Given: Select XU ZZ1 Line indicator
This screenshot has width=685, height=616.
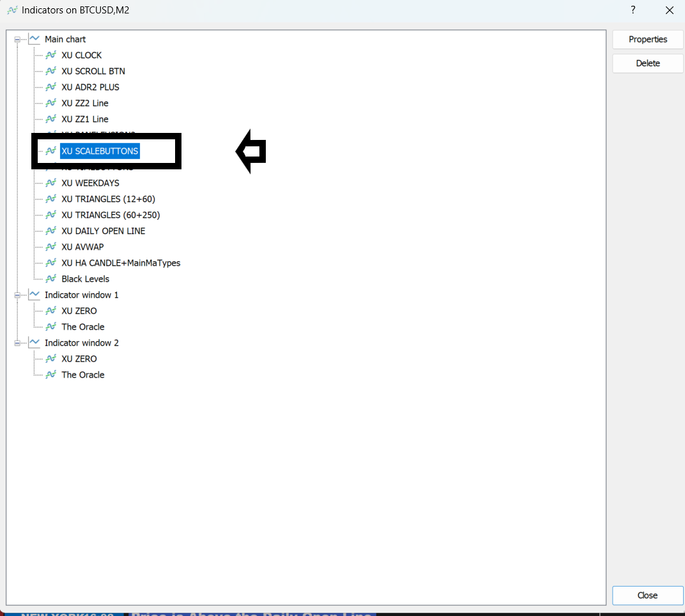Looking at the screenshot, I should [85, 119].
